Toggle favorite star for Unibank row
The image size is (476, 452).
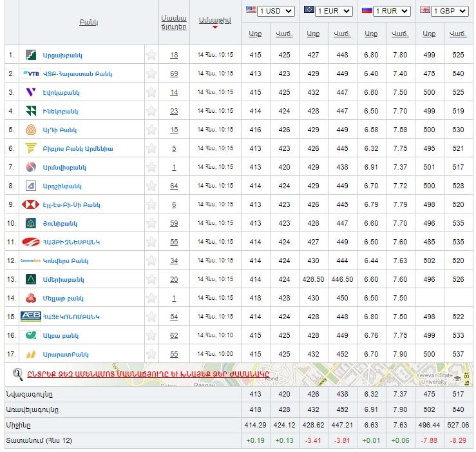(151, 224)
